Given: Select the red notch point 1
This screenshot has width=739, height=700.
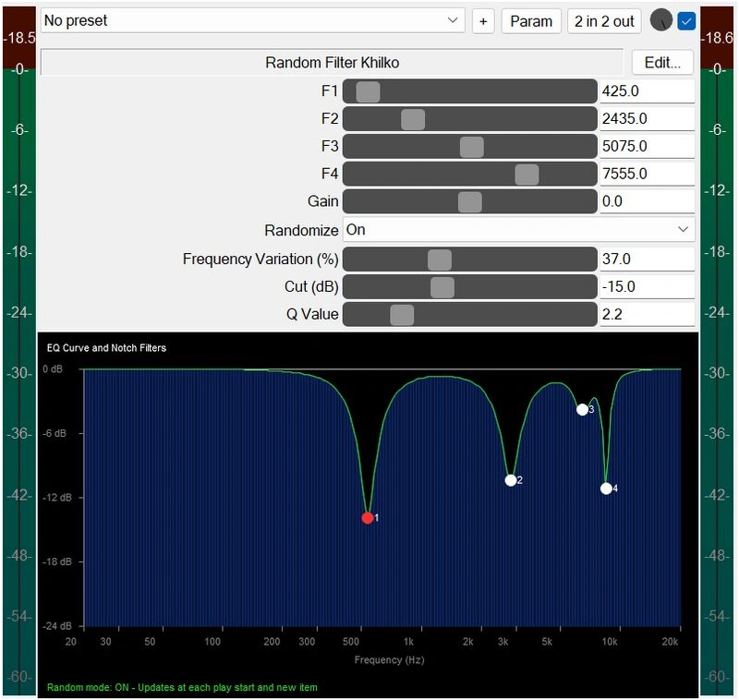Looking at the screenshot, I should click(368, 518).
